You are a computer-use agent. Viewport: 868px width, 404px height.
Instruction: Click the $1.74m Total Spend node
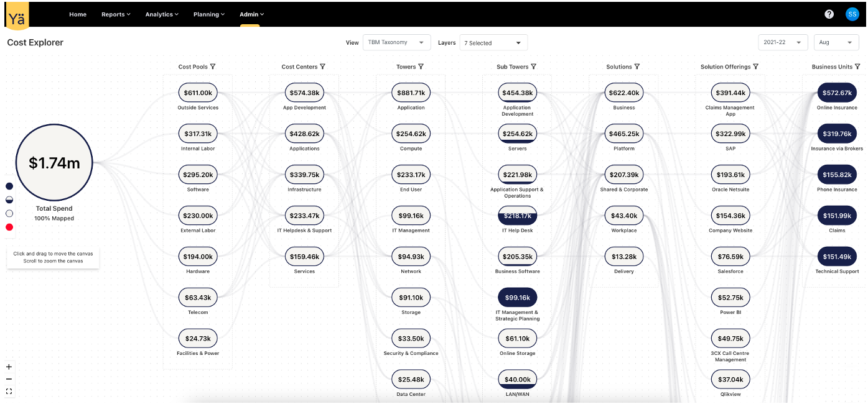pyautogui.click(x=54, y=163)
